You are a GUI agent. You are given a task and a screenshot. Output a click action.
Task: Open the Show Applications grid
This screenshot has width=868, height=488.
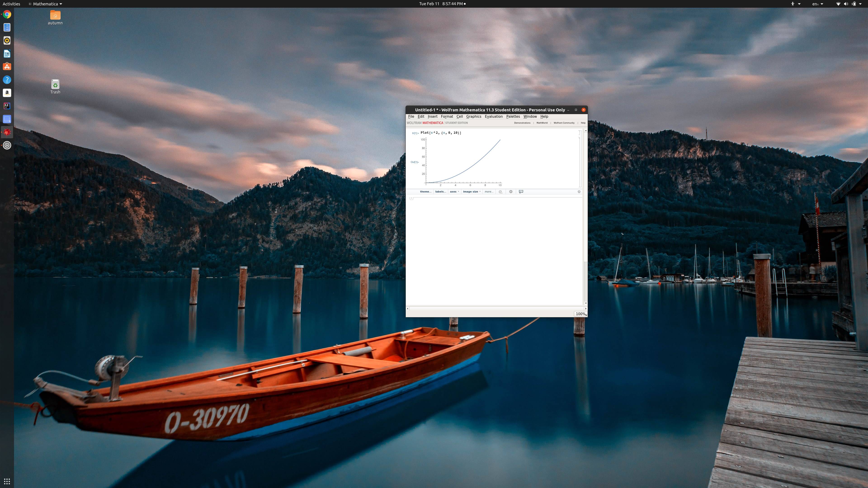coord(7,481)
